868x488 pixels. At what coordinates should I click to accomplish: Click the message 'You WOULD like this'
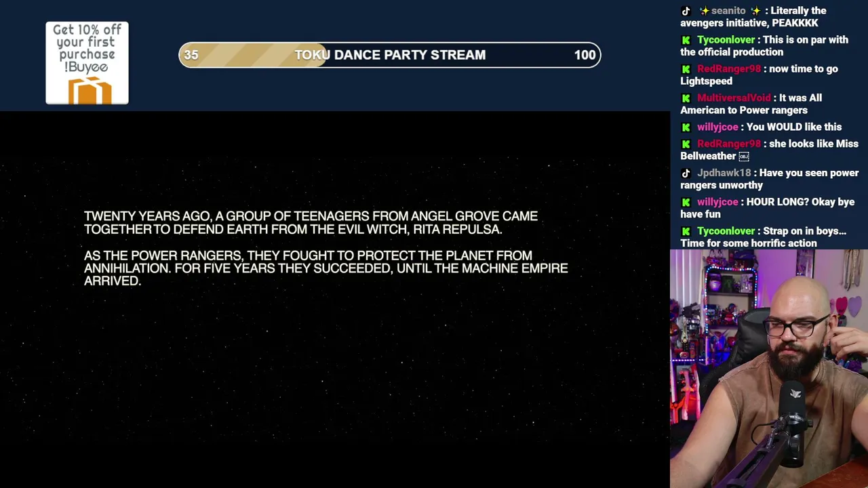point(794,127)
